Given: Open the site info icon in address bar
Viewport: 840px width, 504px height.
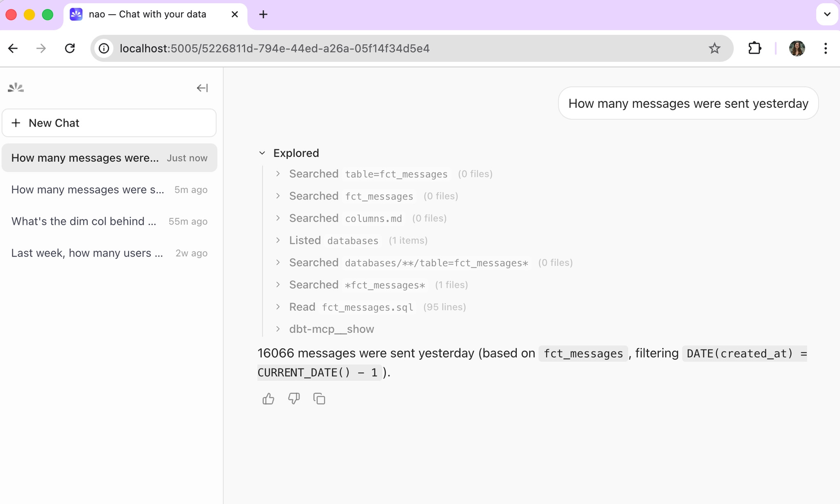Looking at the screenshot, I should coord(104,48).
